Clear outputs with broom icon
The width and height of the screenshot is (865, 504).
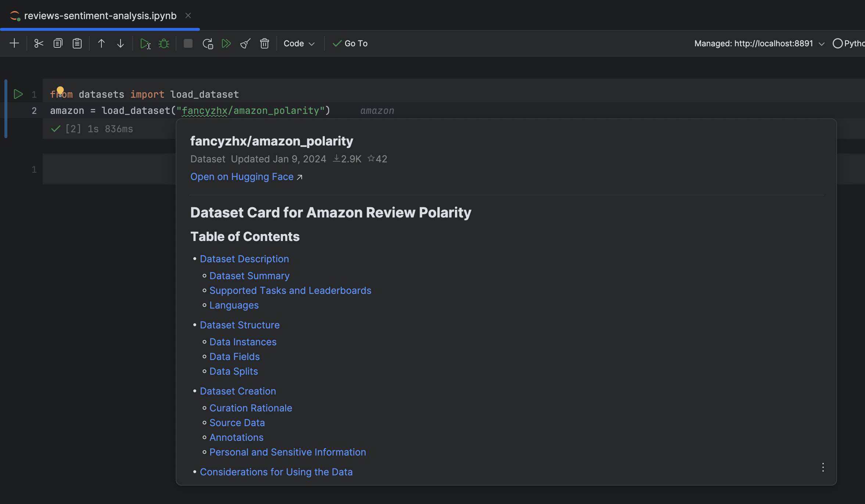(245, 43)
